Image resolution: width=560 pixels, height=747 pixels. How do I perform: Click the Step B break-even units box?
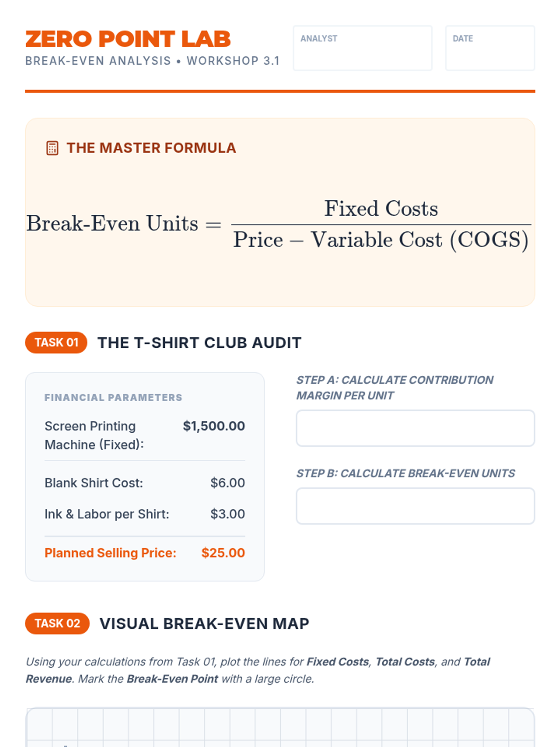[x=415, y=506]
